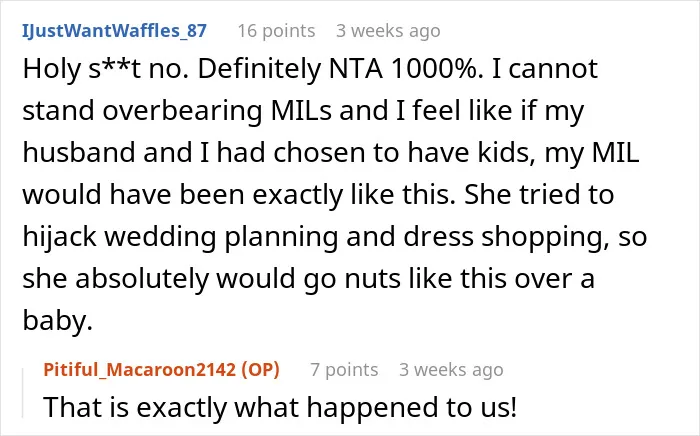Click the phrase "would have been exactly like this"
The width and height of the screenshot is (700, 436).
[239, 195]
